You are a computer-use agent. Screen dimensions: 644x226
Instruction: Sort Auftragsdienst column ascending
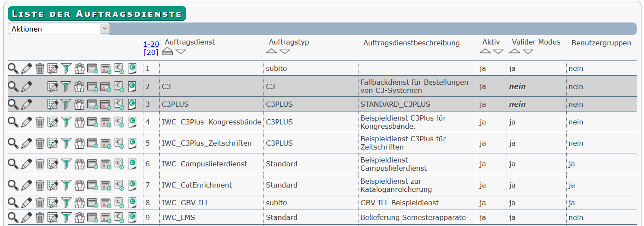pyautogui.click(x=168, y=51)
